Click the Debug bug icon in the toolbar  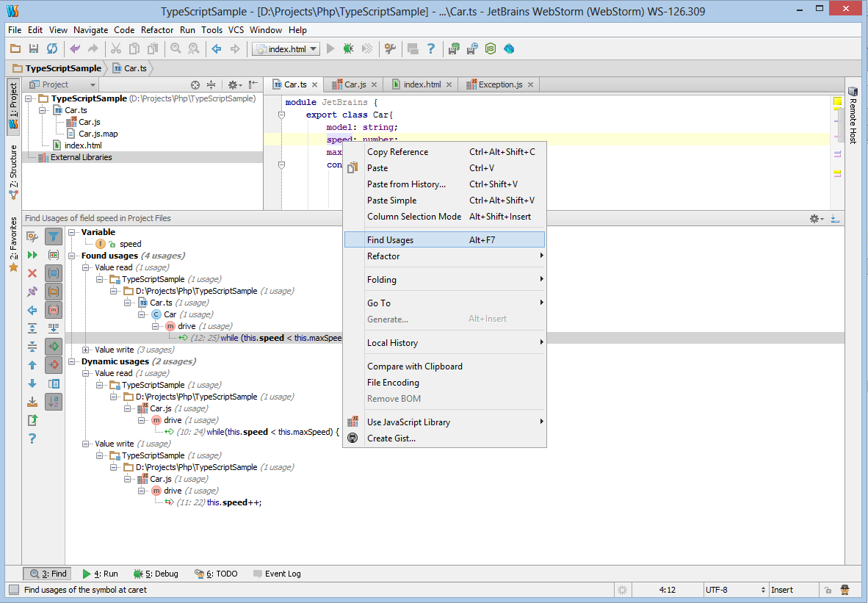point(348,48)
